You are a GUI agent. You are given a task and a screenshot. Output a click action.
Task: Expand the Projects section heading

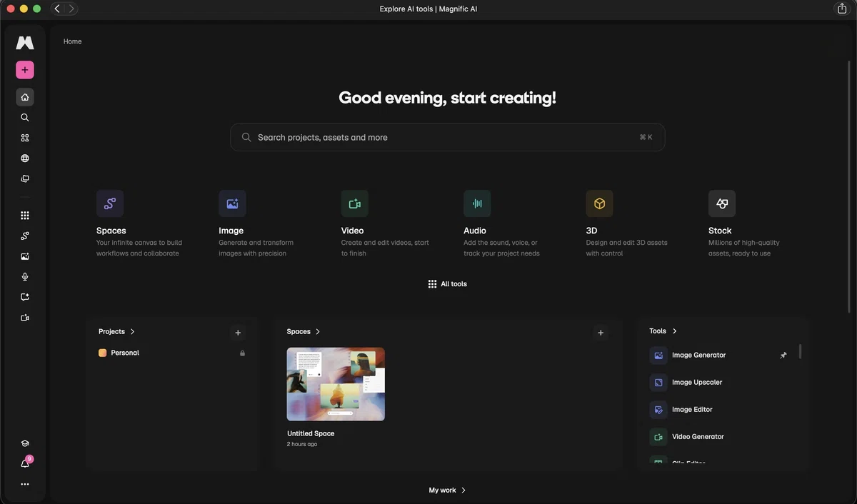(116, 331)
